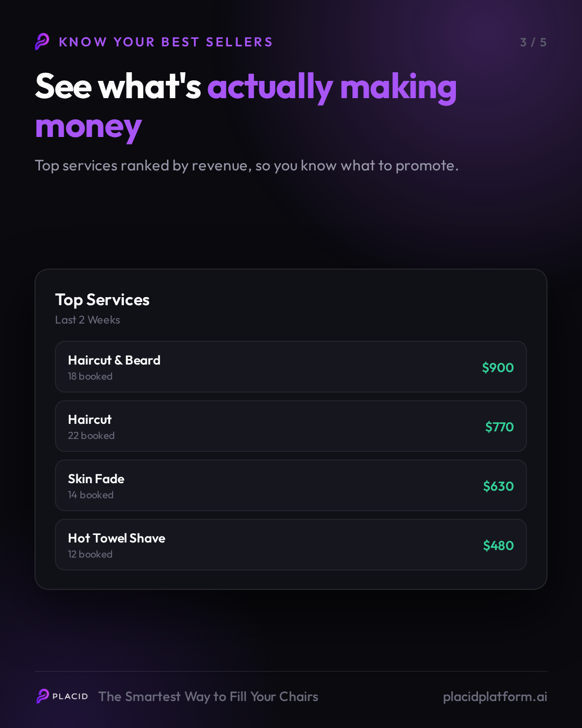
Task: Select the Haircut service row
Action: point(291,426)
